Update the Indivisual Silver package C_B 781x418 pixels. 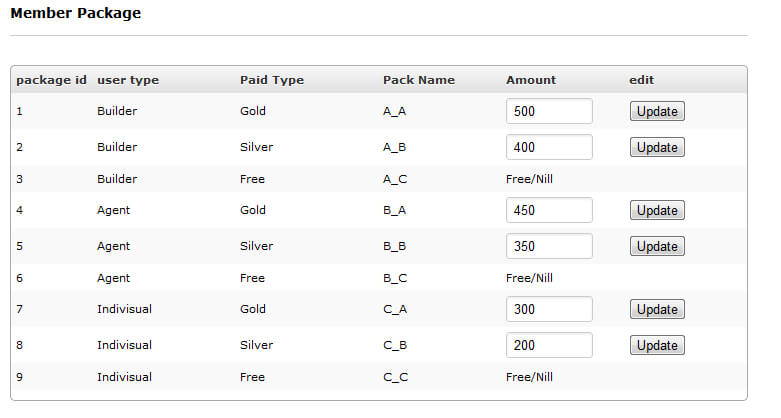tap(657, 345)
